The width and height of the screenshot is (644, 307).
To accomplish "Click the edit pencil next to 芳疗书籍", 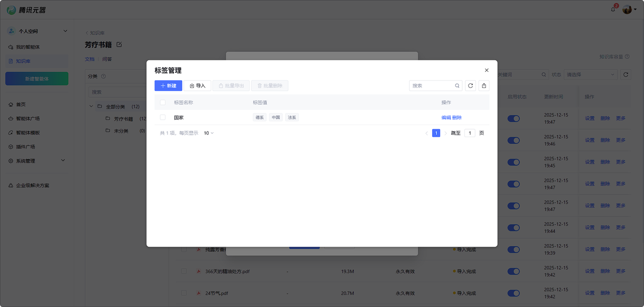I will [x=119, y=45].
